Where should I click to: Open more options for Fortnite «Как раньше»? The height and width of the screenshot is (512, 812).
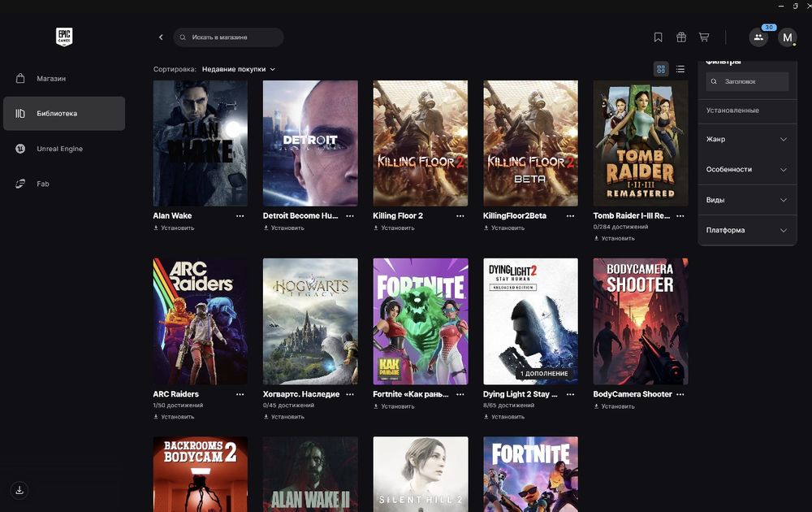point(460,394)
